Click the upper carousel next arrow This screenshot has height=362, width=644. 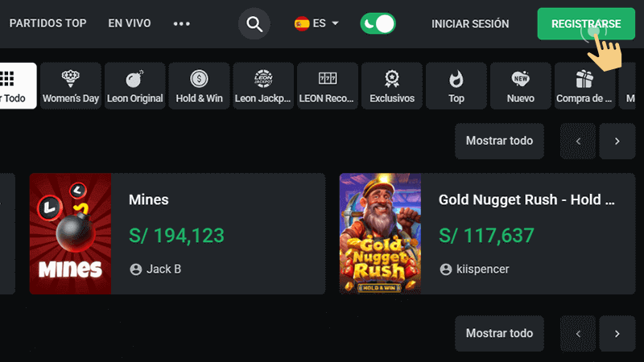(x=617, y=141)
